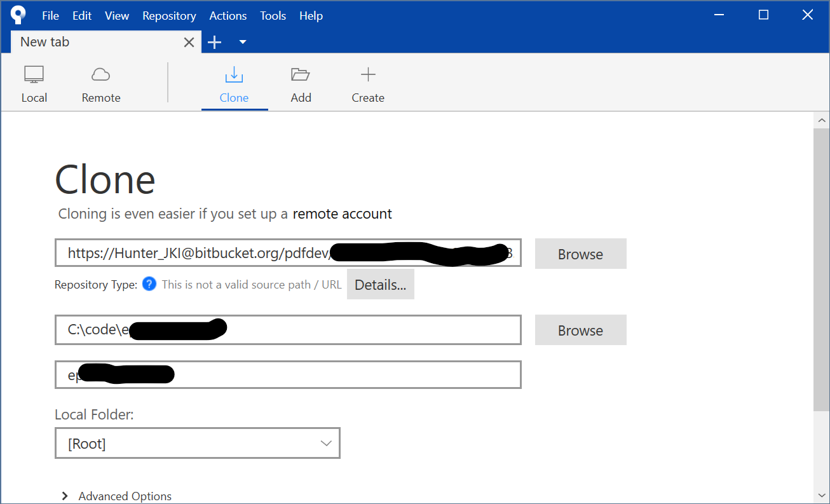The width and height of the screenshot is (830, 504).
Task: Click the Sourcetree app logo icon
Action: point(18,15)
